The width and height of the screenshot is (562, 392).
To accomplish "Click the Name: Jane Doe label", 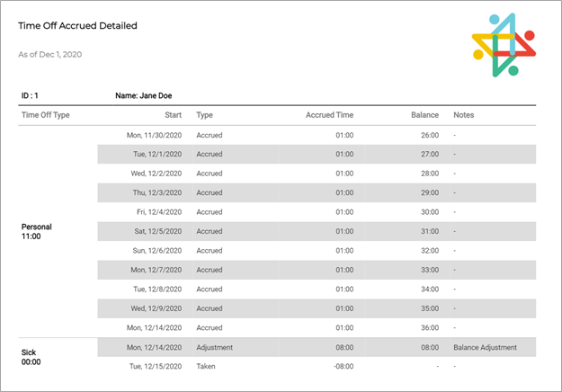I will coord(143,95).
